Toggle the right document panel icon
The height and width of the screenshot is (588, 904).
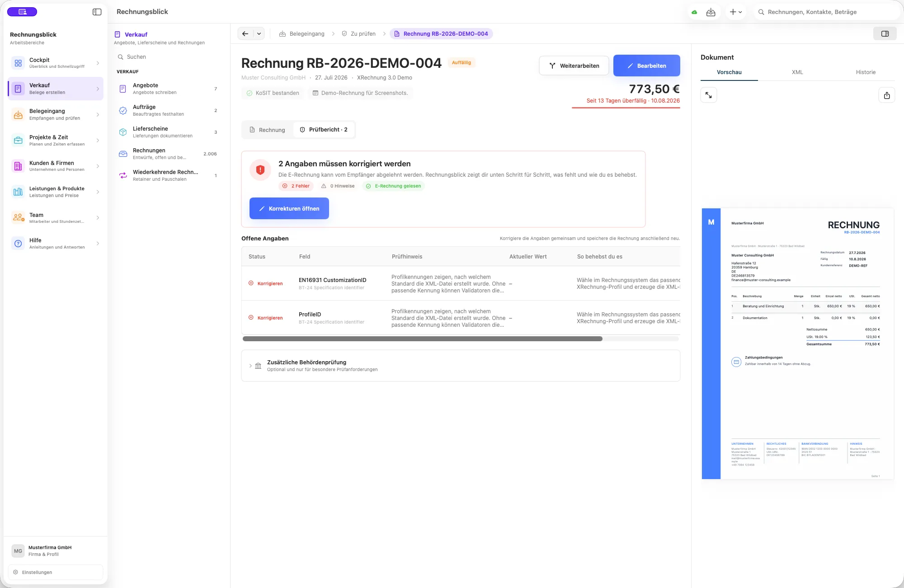click(x=885, y=33)
